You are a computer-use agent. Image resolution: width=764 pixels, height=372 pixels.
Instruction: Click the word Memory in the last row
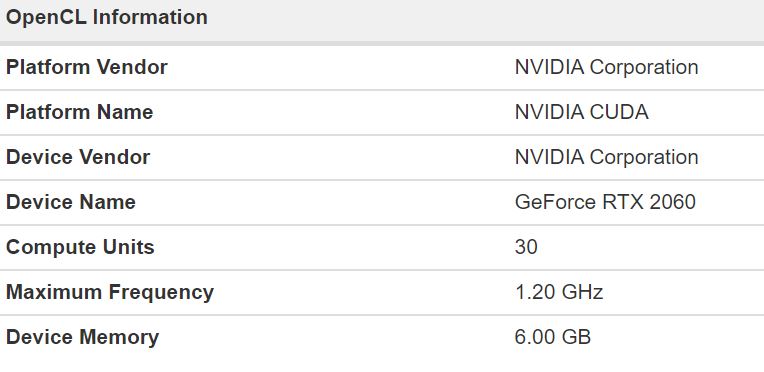click(x=119, y=337)
